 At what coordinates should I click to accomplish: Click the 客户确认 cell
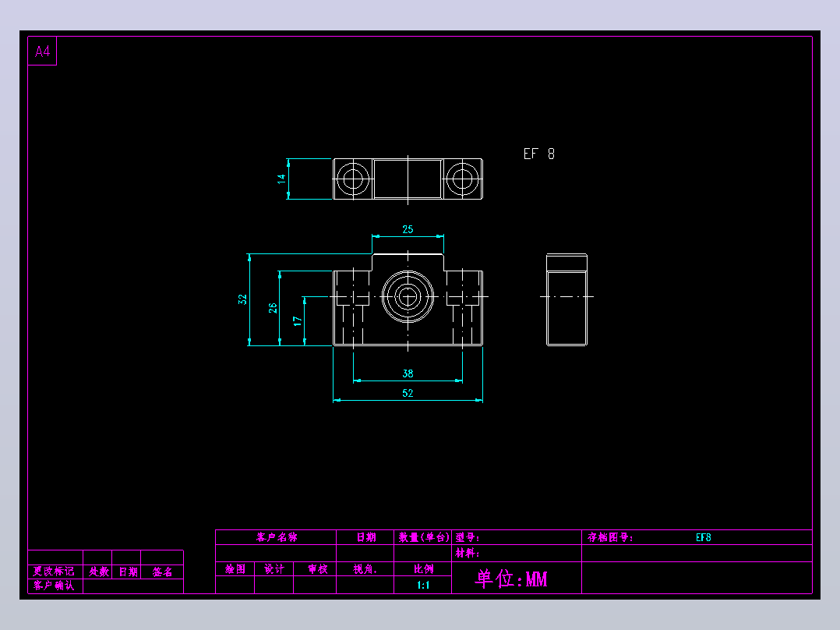(x=54, y=586)
